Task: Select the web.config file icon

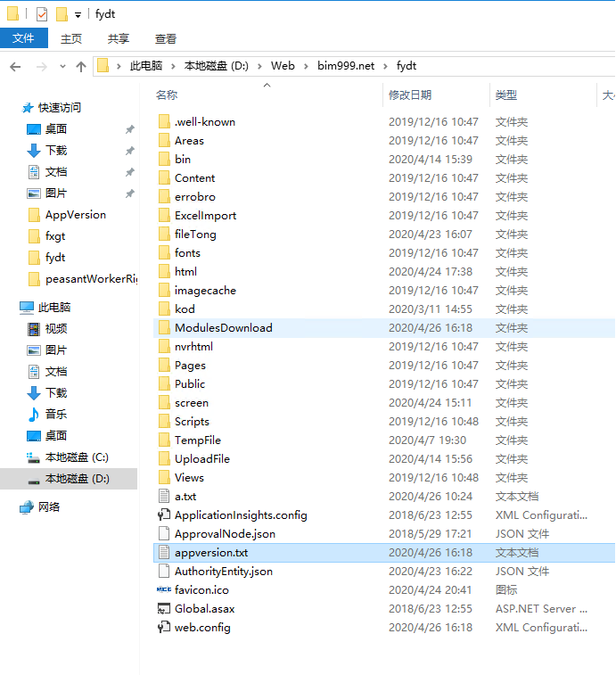Action: pos(164,627)
